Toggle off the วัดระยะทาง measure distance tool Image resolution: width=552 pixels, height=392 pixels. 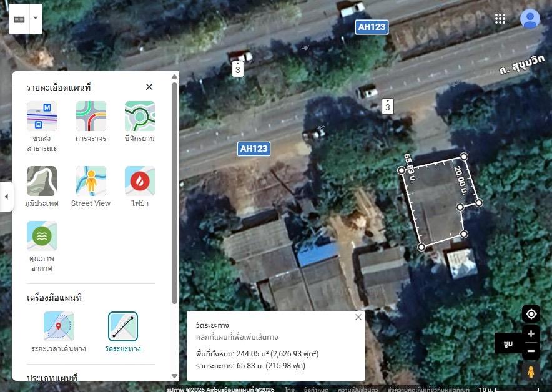click(x=122, y=326)
